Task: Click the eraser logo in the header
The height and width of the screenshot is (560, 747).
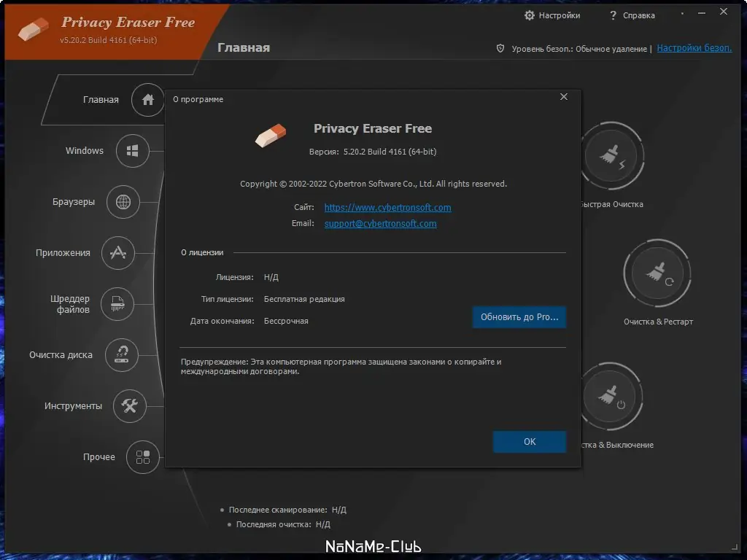Action: (34, 29)
